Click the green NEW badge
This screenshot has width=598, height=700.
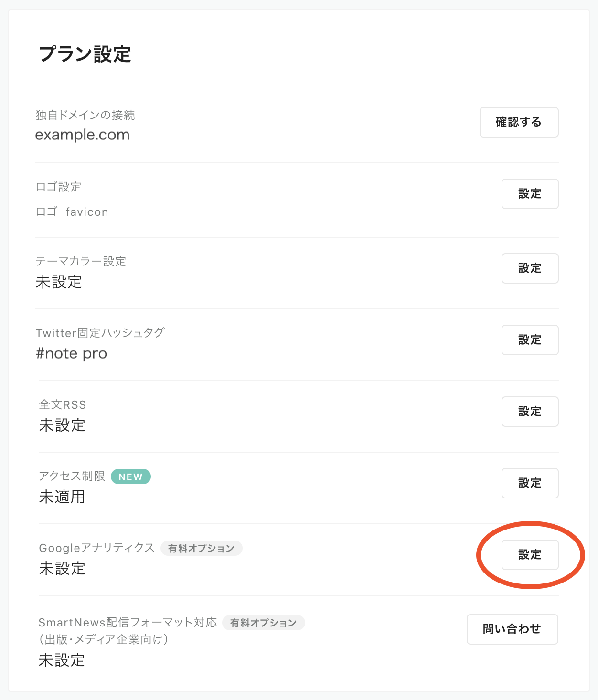pyautogui.click(x=131, y=477)
